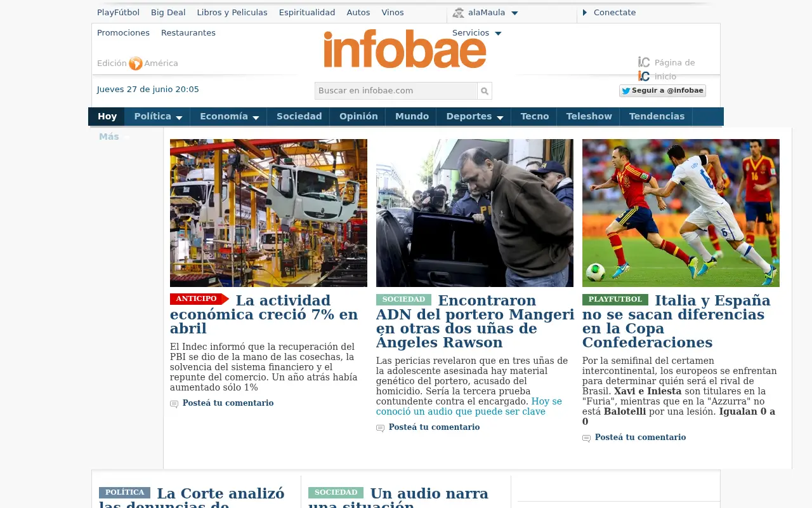
Task: Open the Vinos link
Action: pyautogui.click(x=393, y=13)
